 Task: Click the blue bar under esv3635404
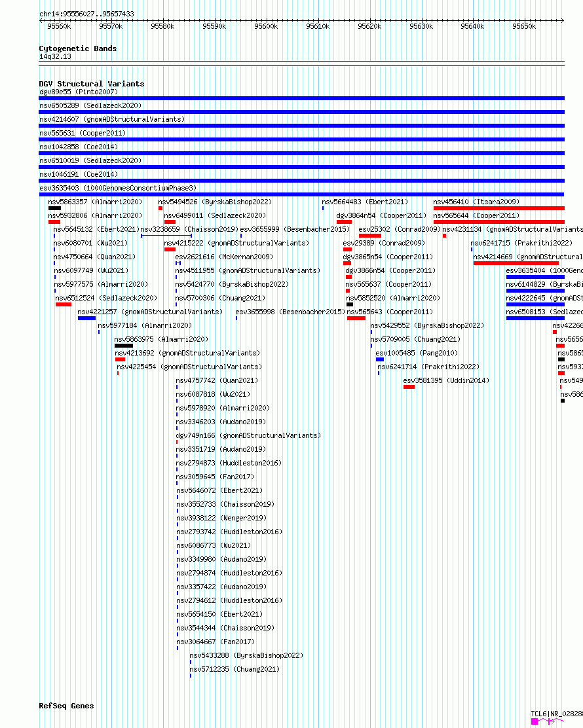pos(535,277)
